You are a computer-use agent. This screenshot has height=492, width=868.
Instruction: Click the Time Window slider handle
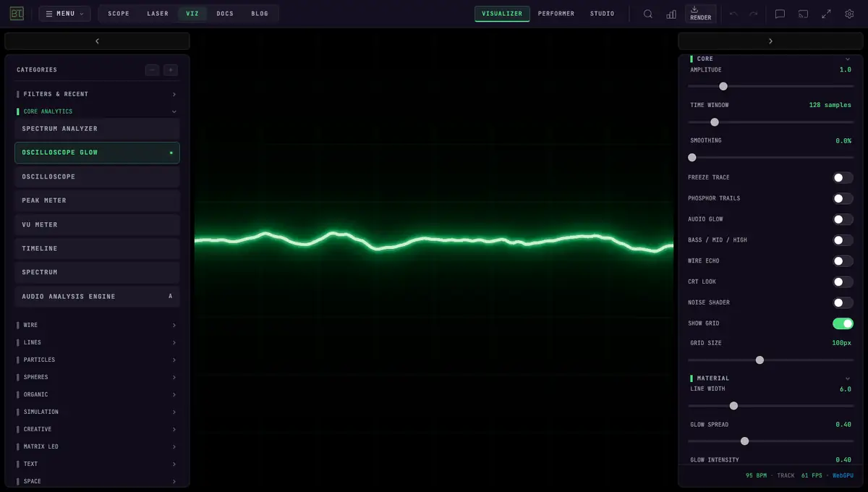[715, 122]
